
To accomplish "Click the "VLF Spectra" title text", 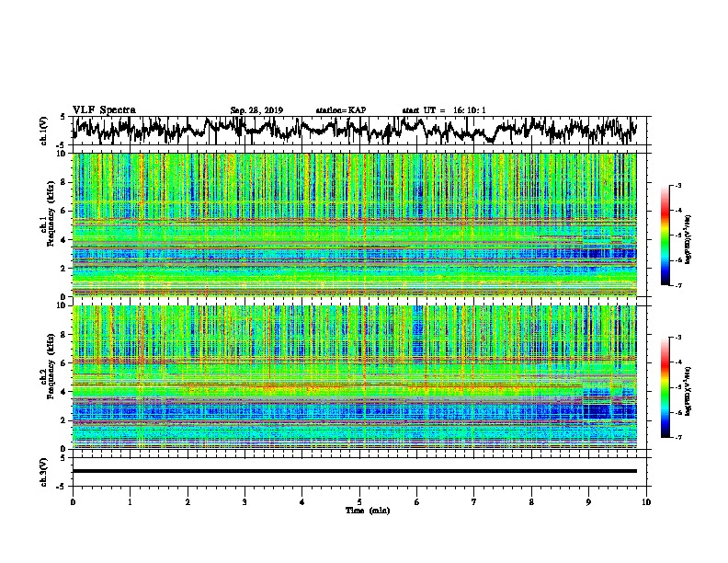I will coord(104,110).
